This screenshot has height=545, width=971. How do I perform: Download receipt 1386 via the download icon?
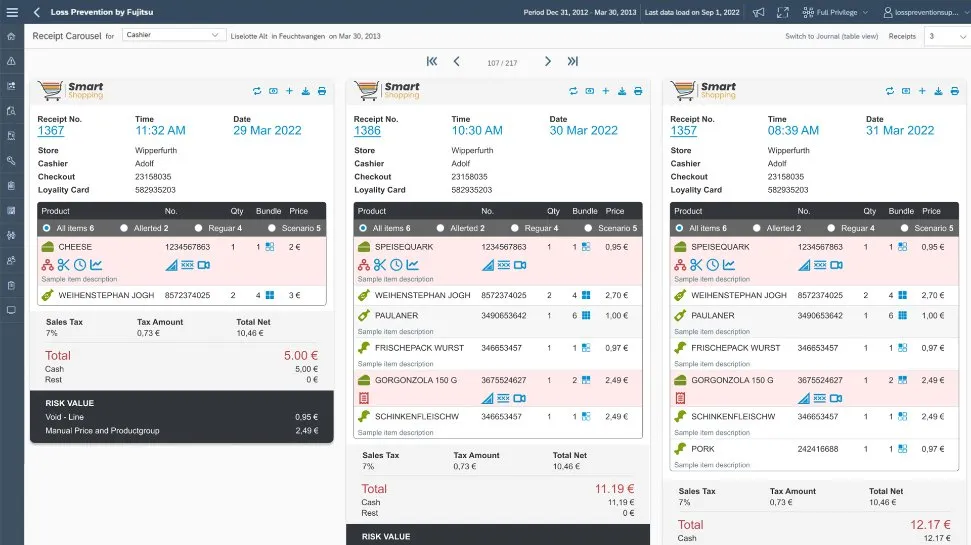[622, 91]
